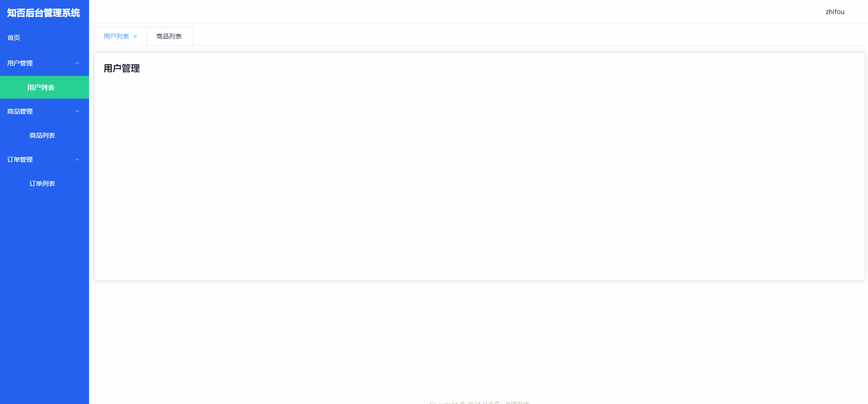Click the 订单管理 sidebar menu label

(20, 160)
